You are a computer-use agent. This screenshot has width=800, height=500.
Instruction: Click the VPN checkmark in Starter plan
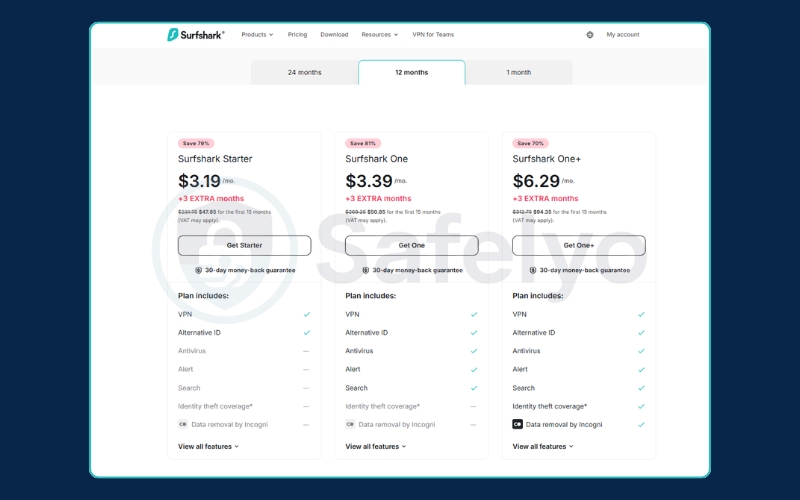[x=307, y=314]
